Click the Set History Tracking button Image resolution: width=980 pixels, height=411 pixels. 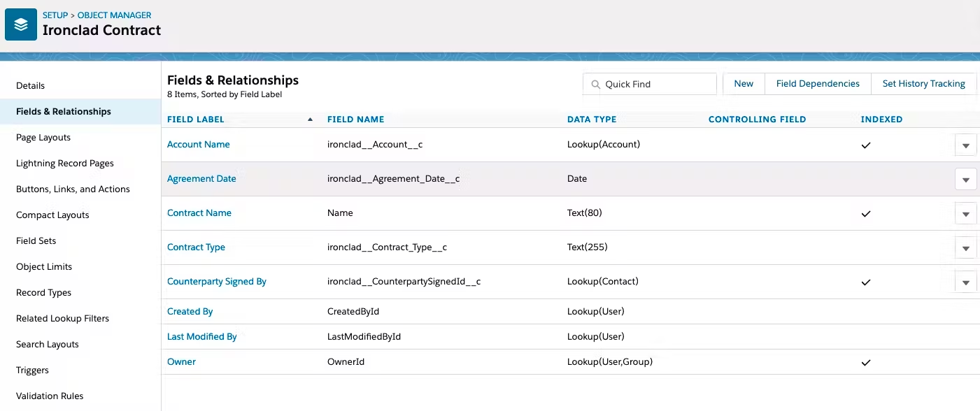923,84
